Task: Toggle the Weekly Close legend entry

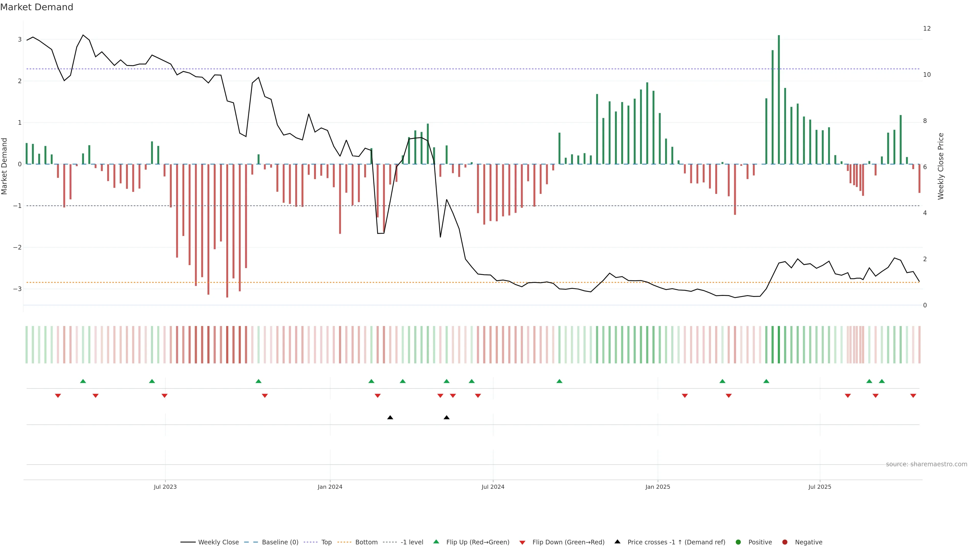Action: click(x=218, y=542)
